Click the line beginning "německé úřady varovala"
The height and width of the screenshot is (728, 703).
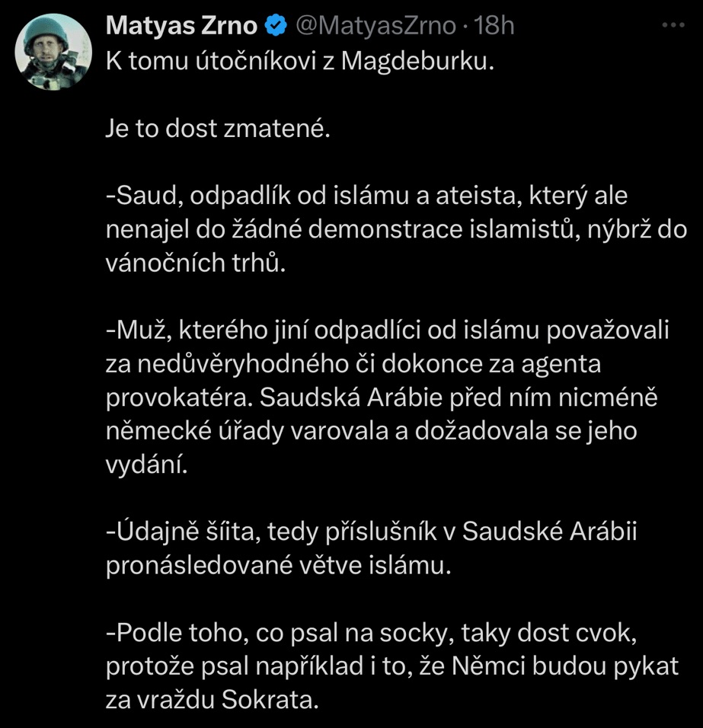pos(370,432)
